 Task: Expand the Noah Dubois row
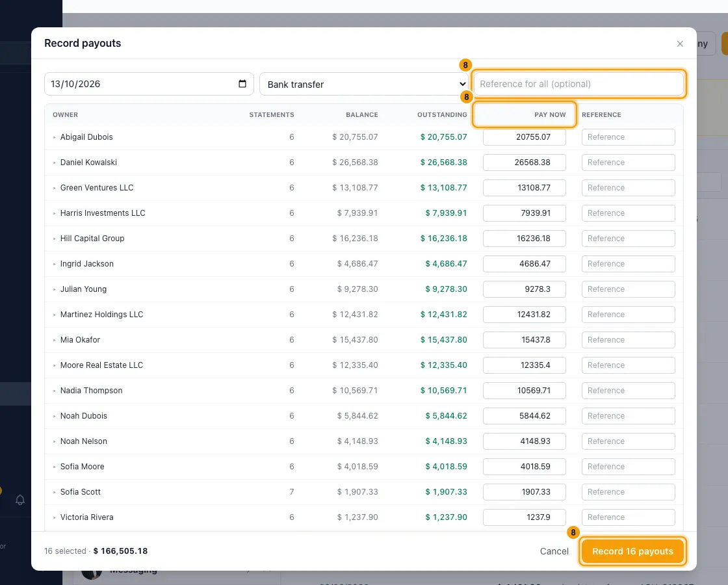point(55,415)
